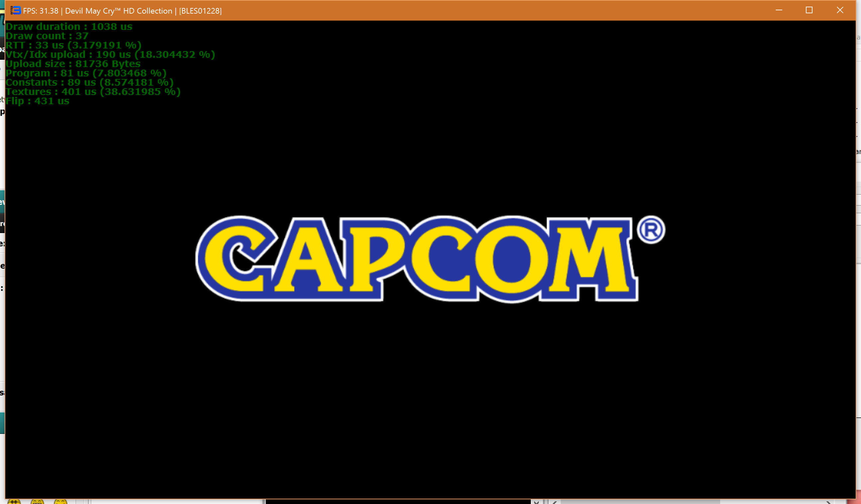Click the Constants timing overlay line
Image resolution: width=861 pixels, height=504 pixels.
click(89, 83)
